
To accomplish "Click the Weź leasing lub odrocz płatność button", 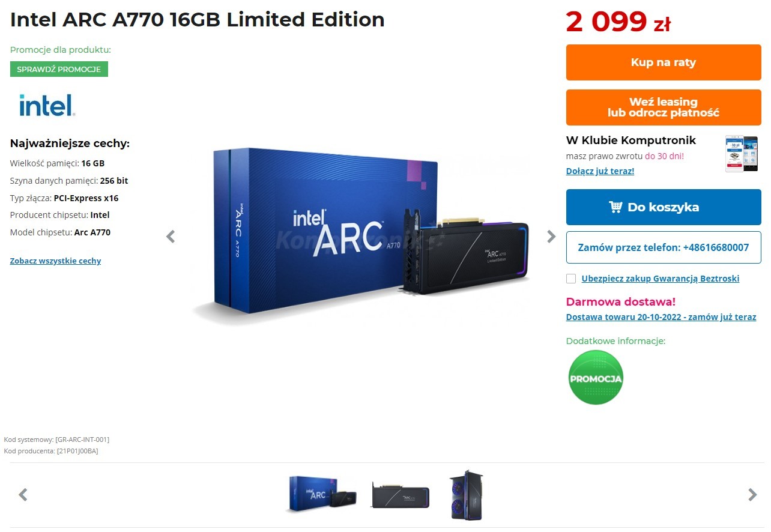I will pos(663,107).
